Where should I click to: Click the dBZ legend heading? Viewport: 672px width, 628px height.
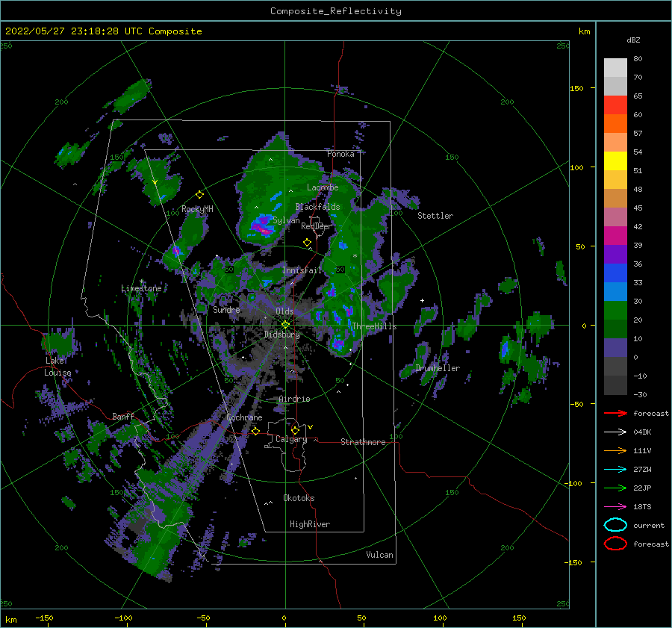[x=633, y=40]
